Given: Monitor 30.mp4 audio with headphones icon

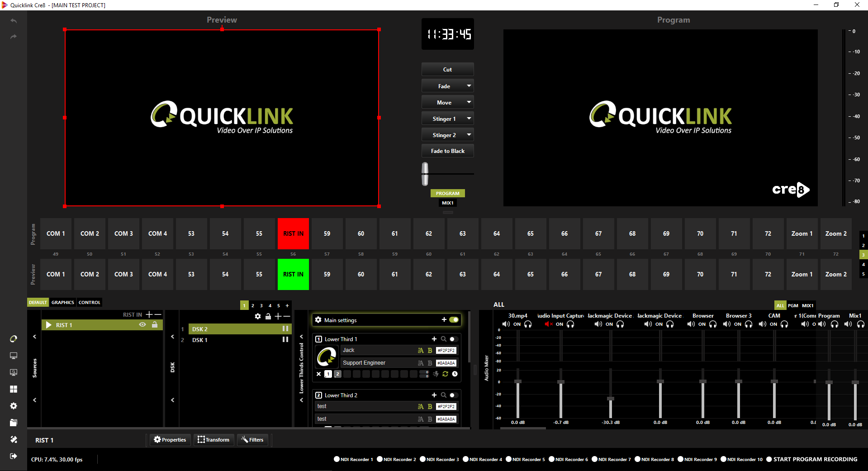Looking at the screenshot, I should (528, 324).
